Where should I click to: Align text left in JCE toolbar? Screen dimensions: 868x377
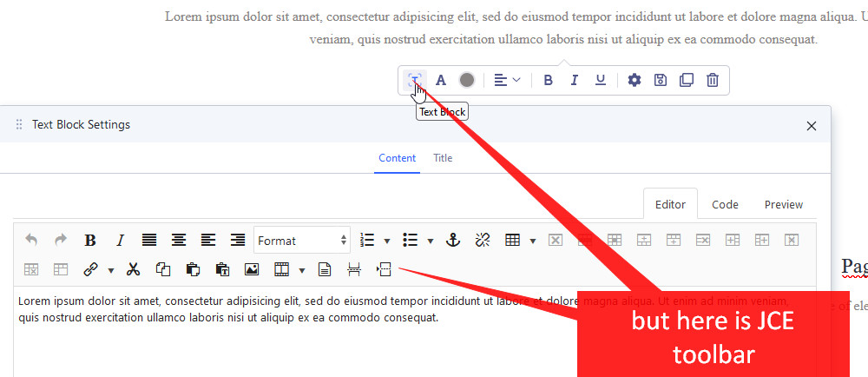click(208, 240)
